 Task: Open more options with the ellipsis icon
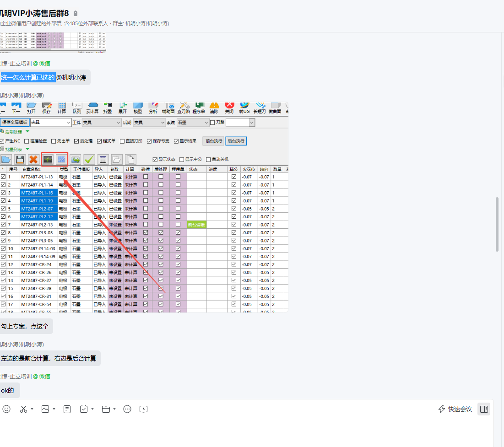[127, 409]
